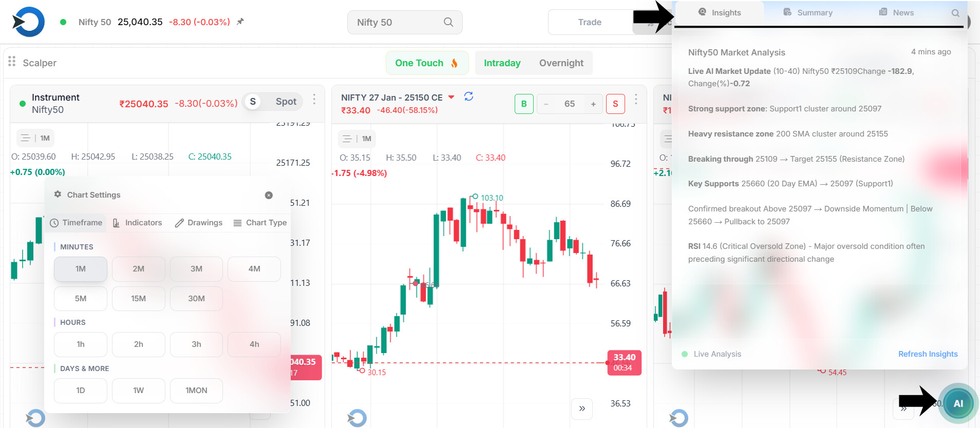This screenshot has width=980, height=428.
Task: Switch to Overnight mode
Action: pyautogui.click(x=561, y=63)
